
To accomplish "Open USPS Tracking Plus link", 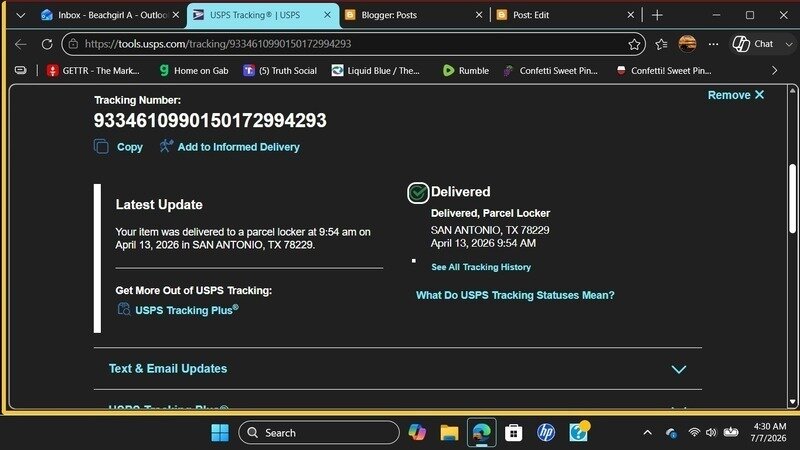I will point(178,310).
